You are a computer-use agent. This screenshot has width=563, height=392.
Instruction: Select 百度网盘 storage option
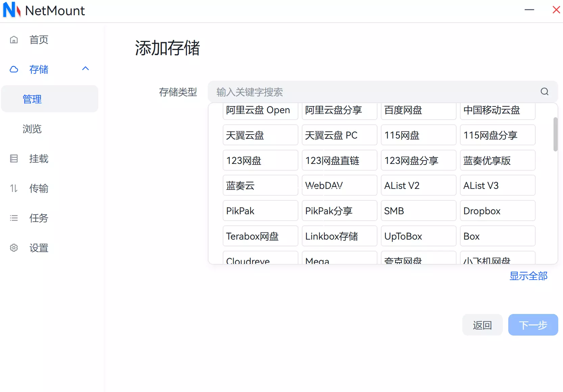(x=418, y=111)
